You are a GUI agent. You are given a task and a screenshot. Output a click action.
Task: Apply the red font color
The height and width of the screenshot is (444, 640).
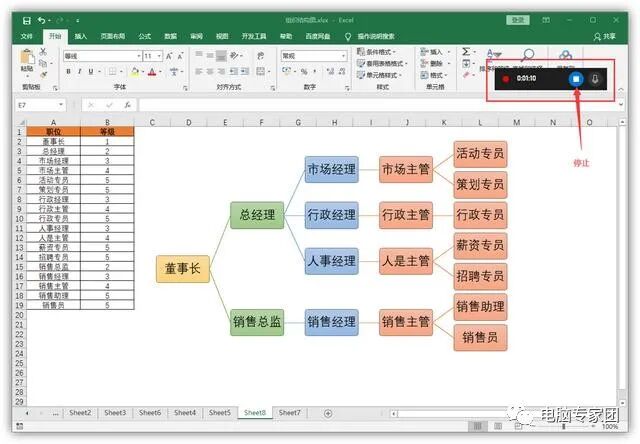(x=152, y=72)
